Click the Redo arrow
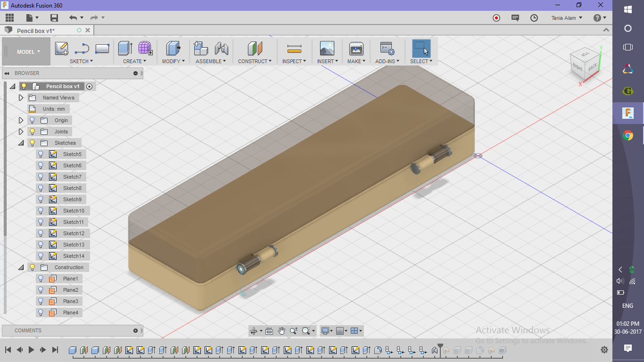Image resolution: width=644 pixels, height=362 pixels. click(x=94, y=18)
